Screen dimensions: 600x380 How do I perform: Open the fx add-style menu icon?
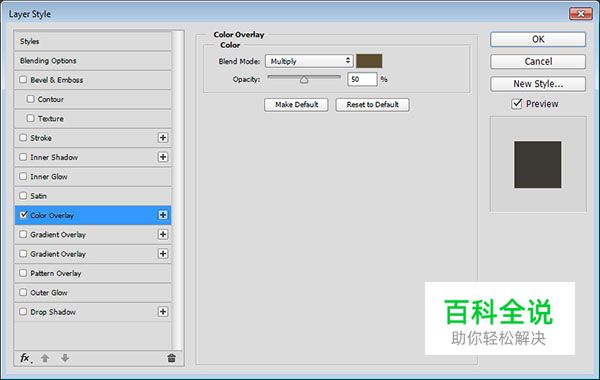(x=26, y=358)
